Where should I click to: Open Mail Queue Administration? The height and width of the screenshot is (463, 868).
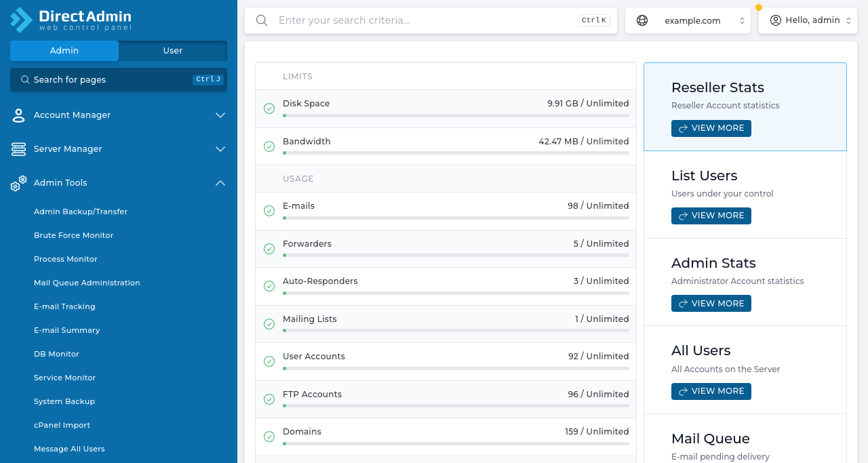(x=87, y=283)
